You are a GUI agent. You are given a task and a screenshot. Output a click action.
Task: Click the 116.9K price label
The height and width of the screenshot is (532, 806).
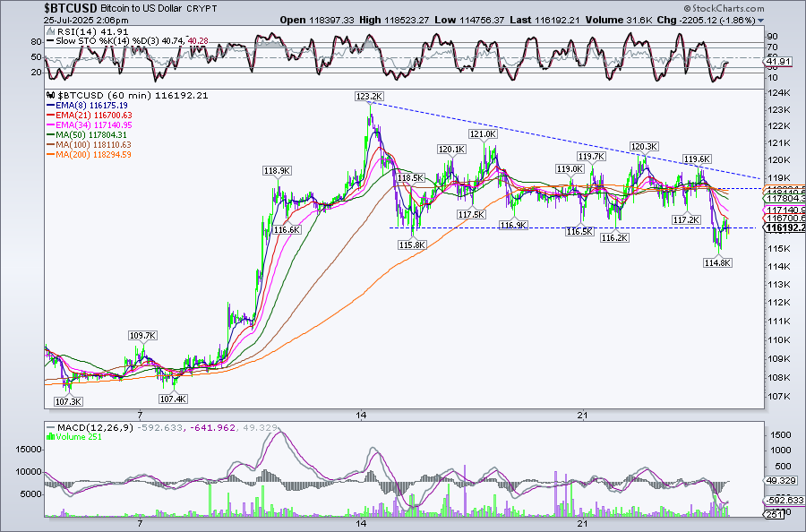click(513, 225)
